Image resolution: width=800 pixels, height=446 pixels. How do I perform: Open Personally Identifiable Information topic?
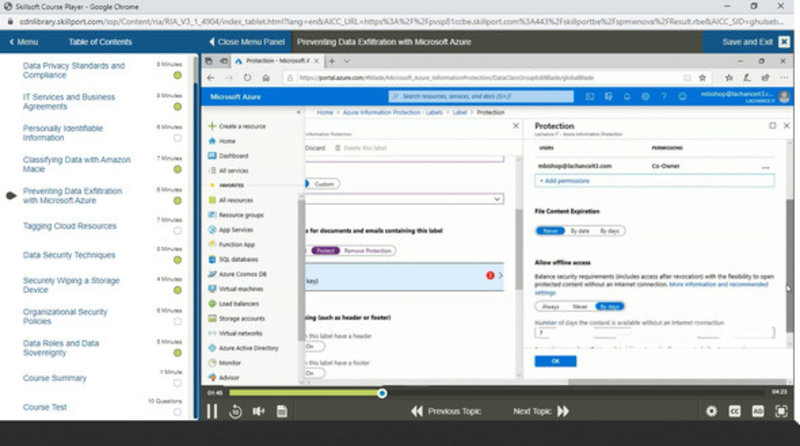(x=63, y=133)
